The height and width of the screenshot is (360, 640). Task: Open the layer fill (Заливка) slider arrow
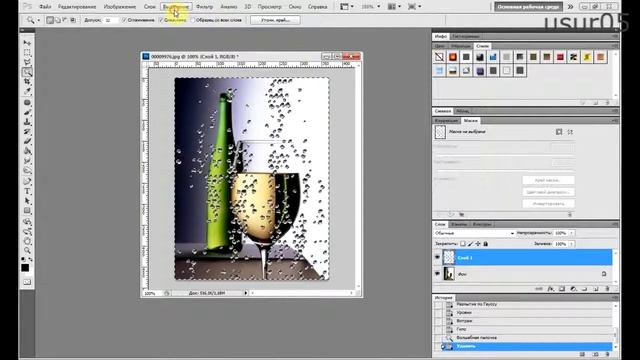pos(571,244)
